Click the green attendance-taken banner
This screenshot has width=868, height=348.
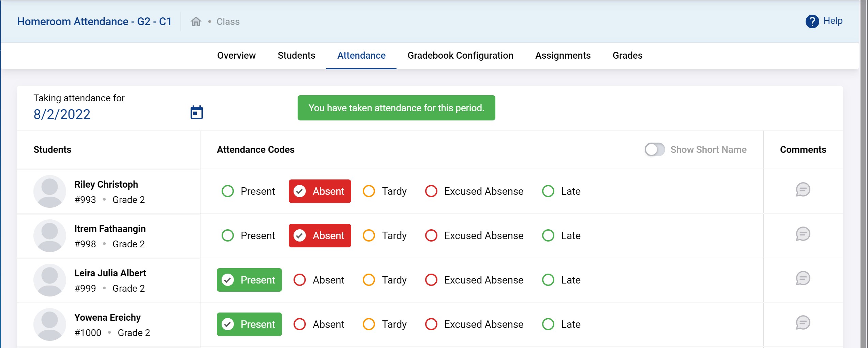tap(396, 108)
